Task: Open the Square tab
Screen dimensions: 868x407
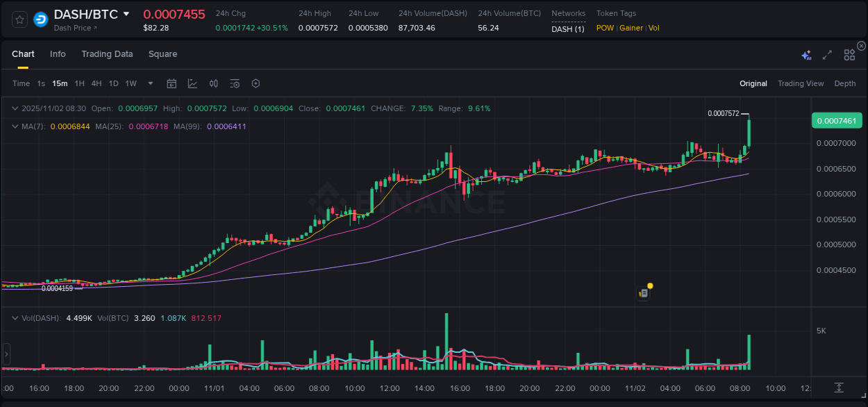Action: (x=162, y=53)
